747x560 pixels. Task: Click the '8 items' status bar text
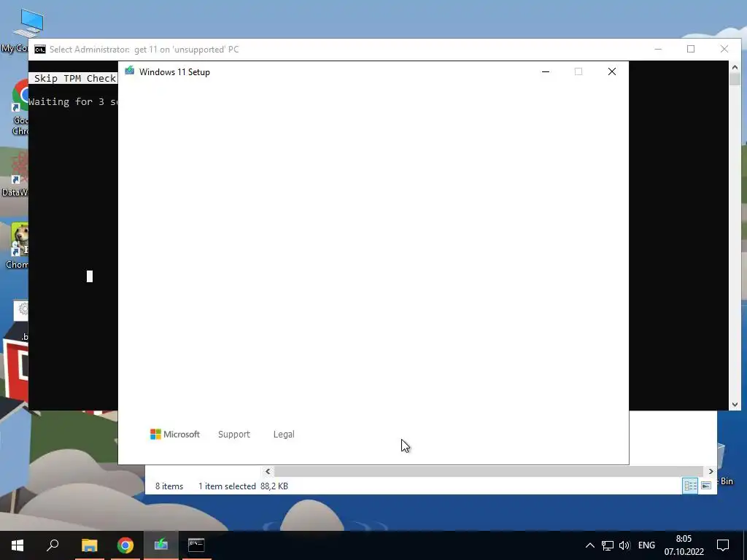point(169,486)
